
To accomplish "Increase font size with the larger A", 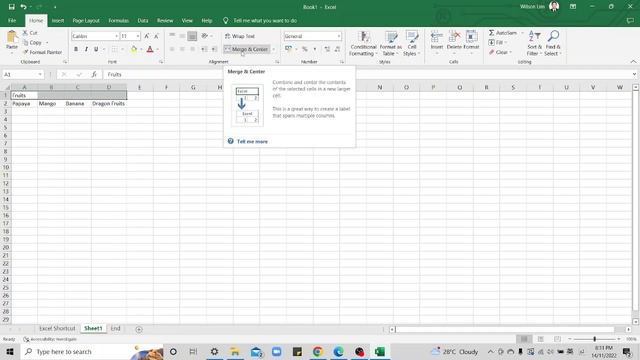I will [147, 36].
